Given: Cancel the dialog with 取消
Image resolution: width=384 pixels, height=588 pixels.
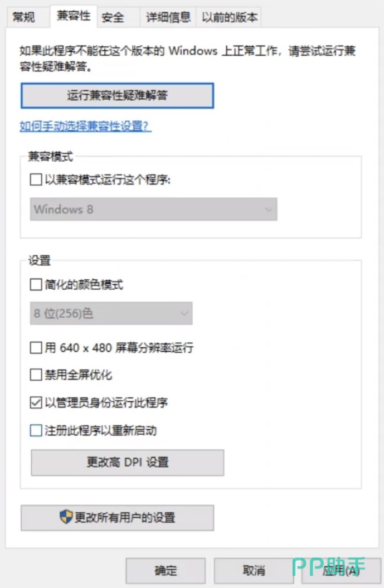Looking at the screenshot, I should [254, 570].
